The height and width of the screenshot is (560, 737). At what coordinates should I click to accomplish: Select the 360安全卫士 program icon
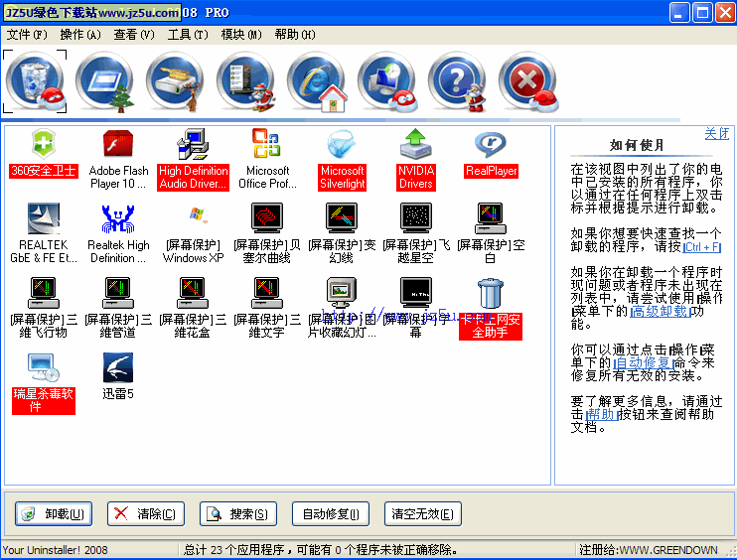click(x=44, y=144)
